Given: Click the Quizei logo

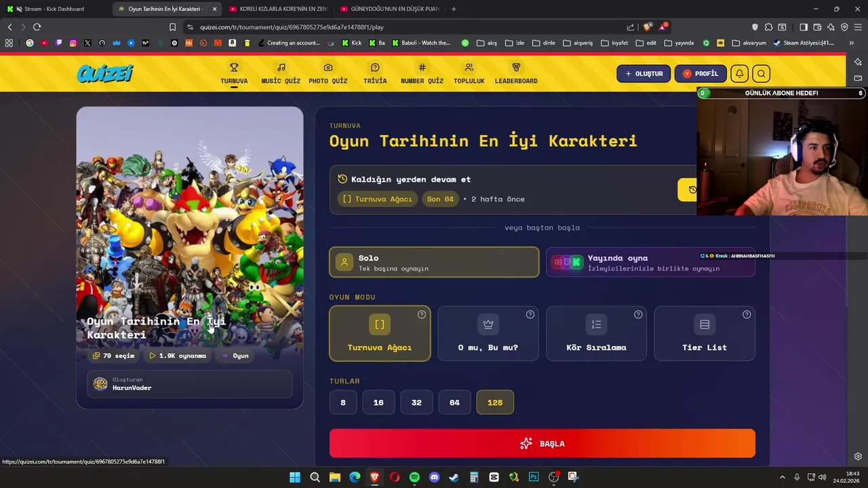Looking at the screenshot, I should 105,73.
